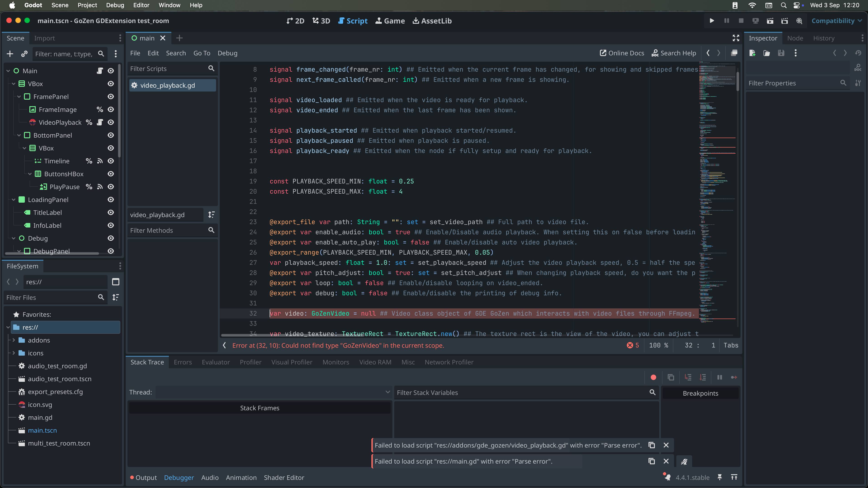Add a new node with plus icon
Image resolution: width=868 pixels, height=488 pixels.
[x=10, y=54]
